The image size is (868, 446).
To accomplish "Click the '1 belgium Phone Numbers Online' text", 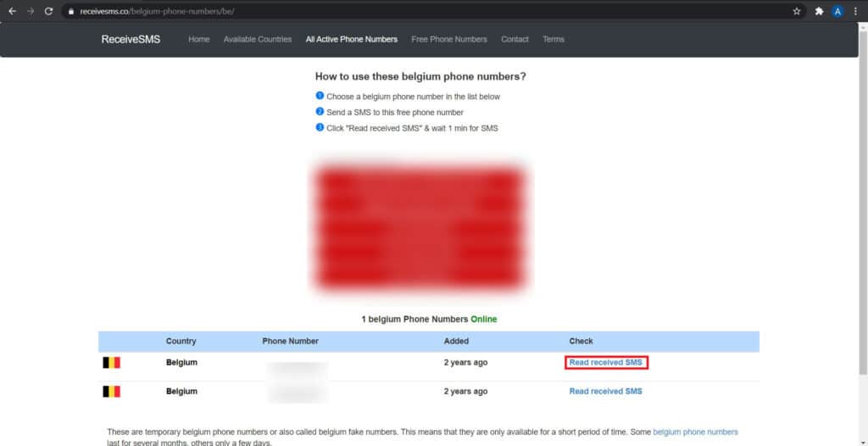I will [429, 320].
